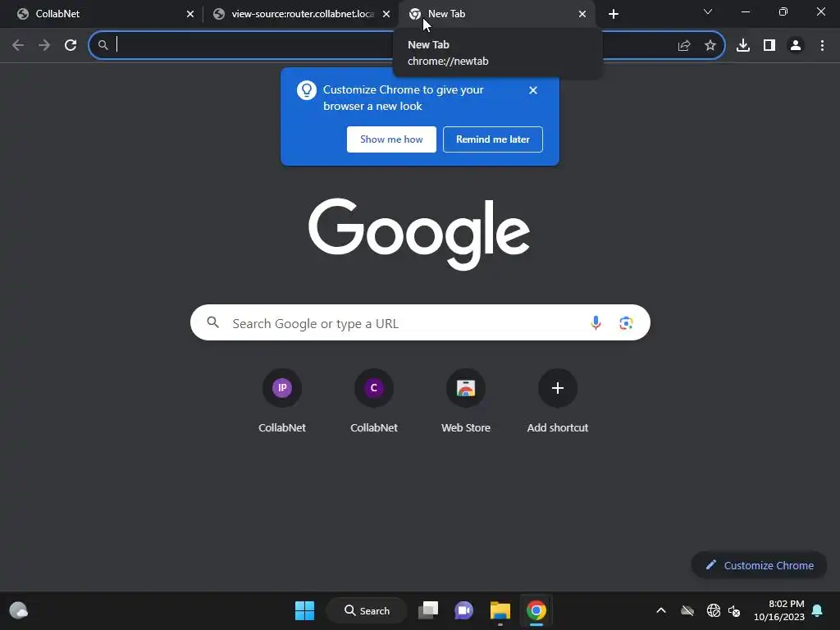
Task: Open network settings globe icon
Action: pos(713,610)
